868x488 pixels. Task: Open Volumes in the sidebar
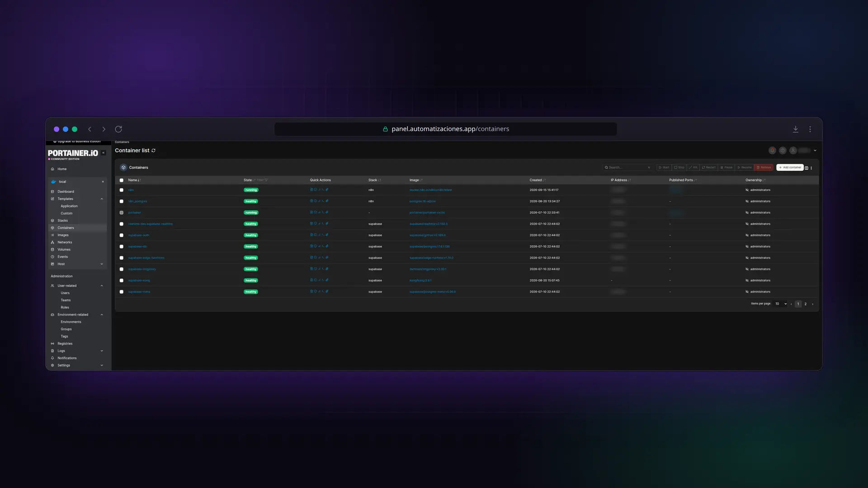[x=64, y=249]
